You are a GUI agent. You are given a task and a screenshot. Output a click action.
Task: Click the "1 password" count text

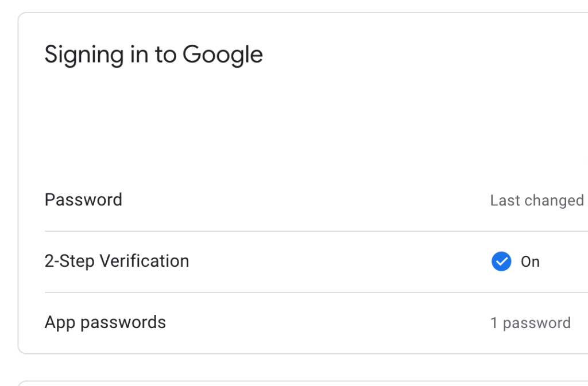[x=530, y=323]
